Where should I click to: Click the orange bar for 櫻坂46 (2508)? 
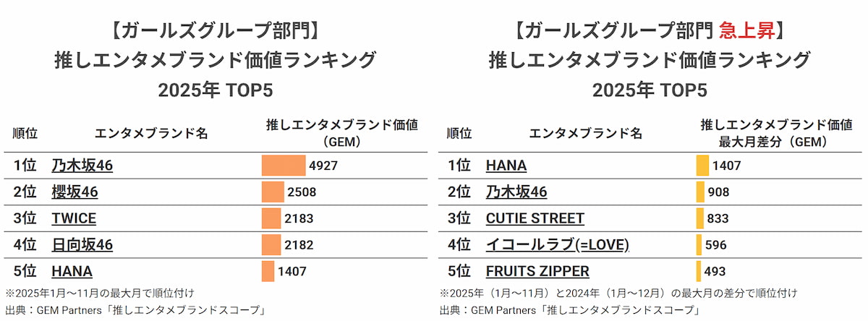click(273, 192)
